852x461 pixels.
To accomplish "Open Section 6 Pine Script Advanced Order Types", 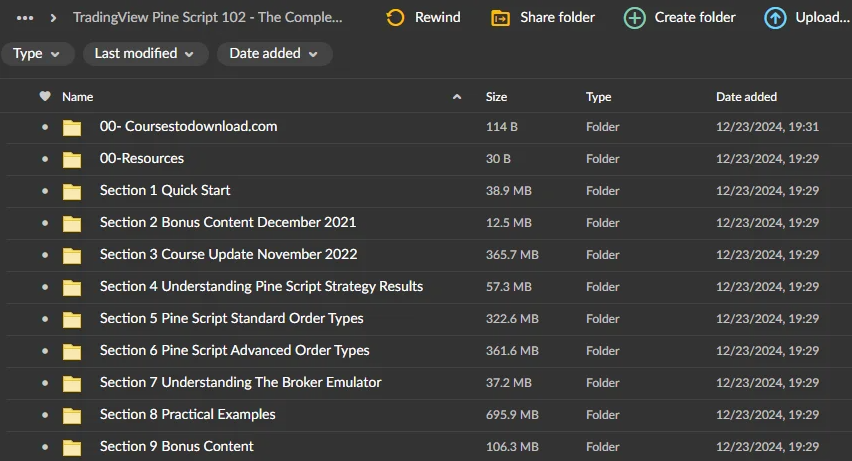I will [x=234, y=351].
